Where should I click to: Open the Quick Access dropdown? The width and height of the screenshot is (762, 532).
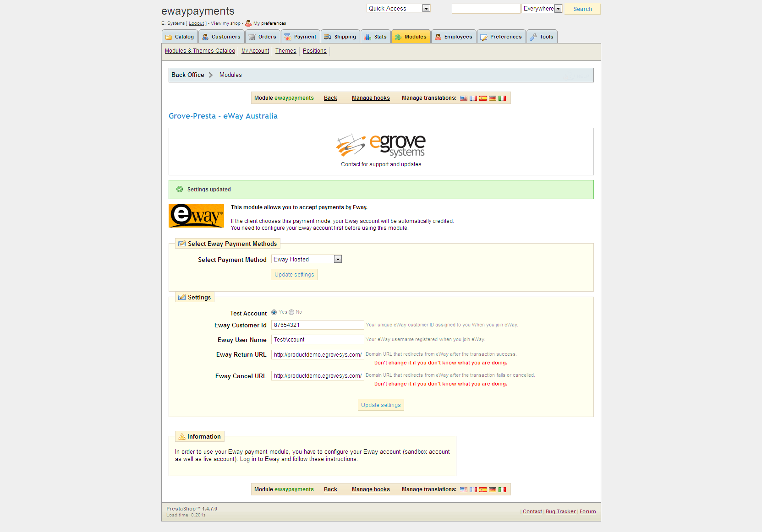(426, 8)
